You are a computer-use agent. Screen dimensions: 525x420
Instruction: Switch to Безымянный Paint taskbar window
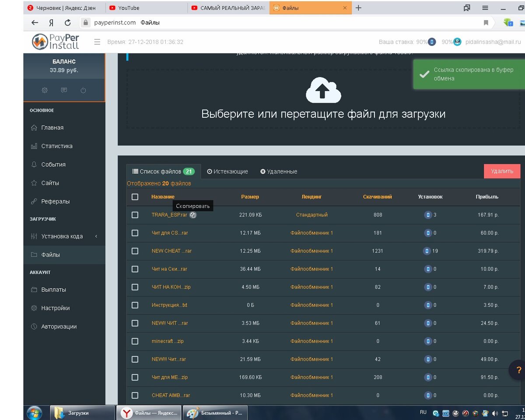215,413
